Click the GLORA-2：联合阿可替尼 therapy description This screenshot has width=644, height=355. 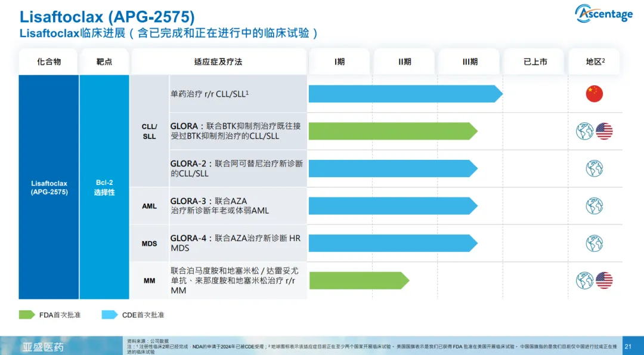237,168
